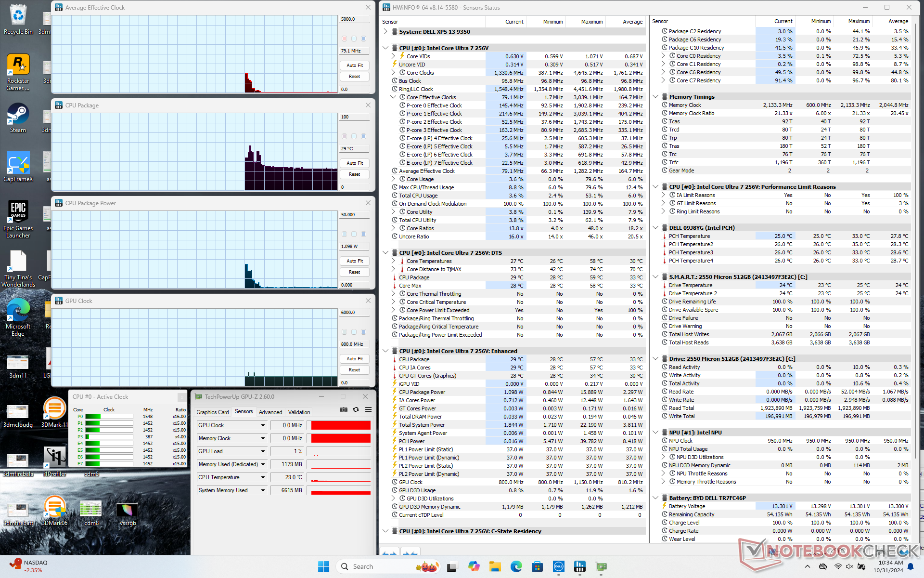Collapse CPU Intel Core Ultra 7 256V group

pos(385,48)
